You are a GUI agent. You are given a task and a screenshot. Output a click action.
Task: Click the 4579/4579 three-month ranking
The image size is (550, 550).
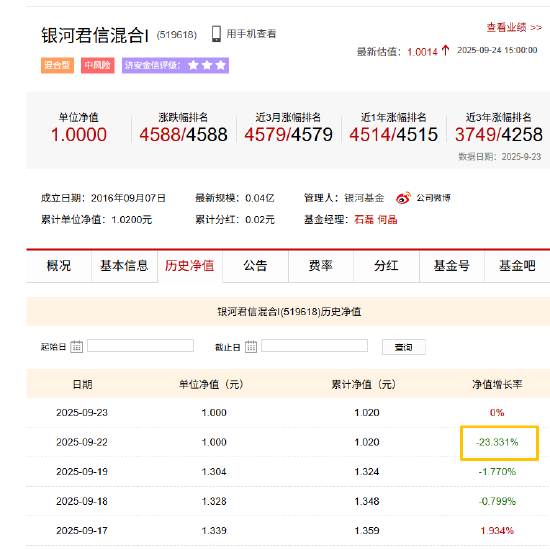click(x=288, y=135)
